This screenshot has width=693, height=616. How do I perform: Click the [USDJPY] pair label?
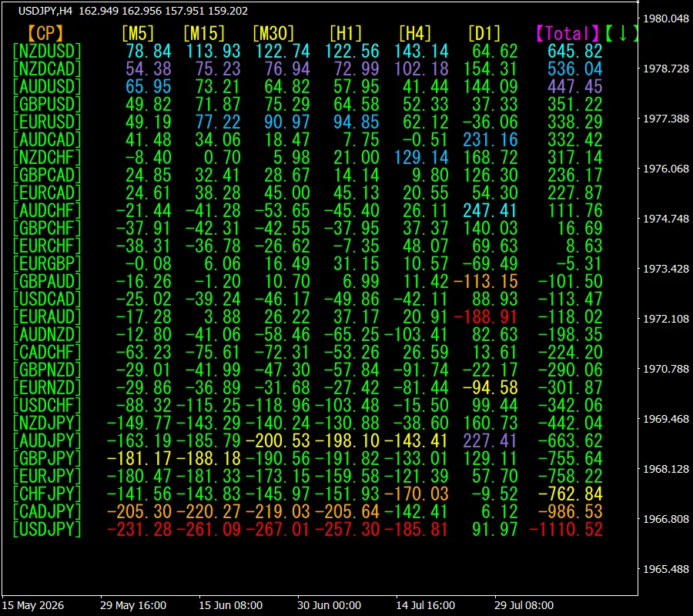(x=47, y=529)
